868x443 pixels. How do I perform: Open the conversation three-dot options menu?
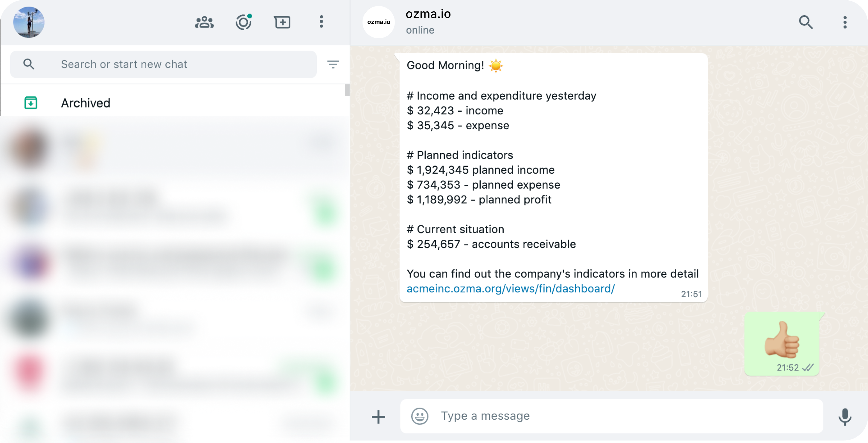click(x=845, y=22)
